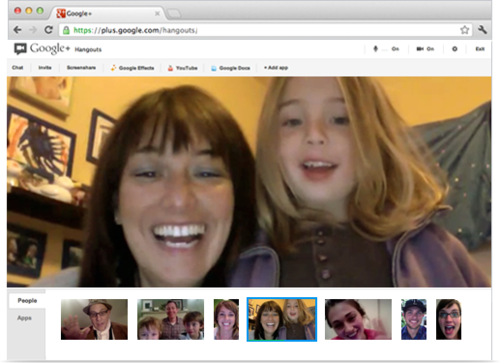Click the Google Docs app icon
The height and width of the screenshot is (363, 500).
click(214, 68)
